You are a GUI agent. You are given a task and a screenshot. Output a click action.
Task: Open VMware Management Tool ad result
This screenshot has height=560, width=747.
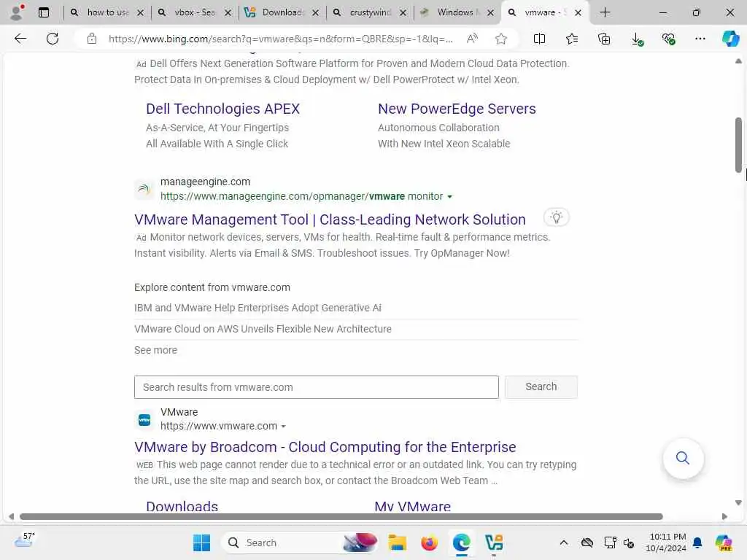(x=330, y=219)
